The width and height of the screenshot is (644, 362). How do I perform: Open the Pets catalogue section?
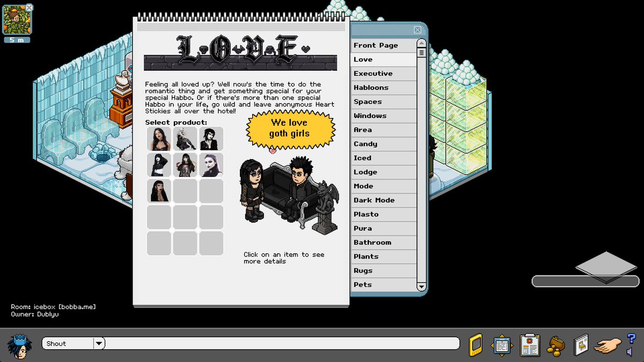click(x=384, y=285)
